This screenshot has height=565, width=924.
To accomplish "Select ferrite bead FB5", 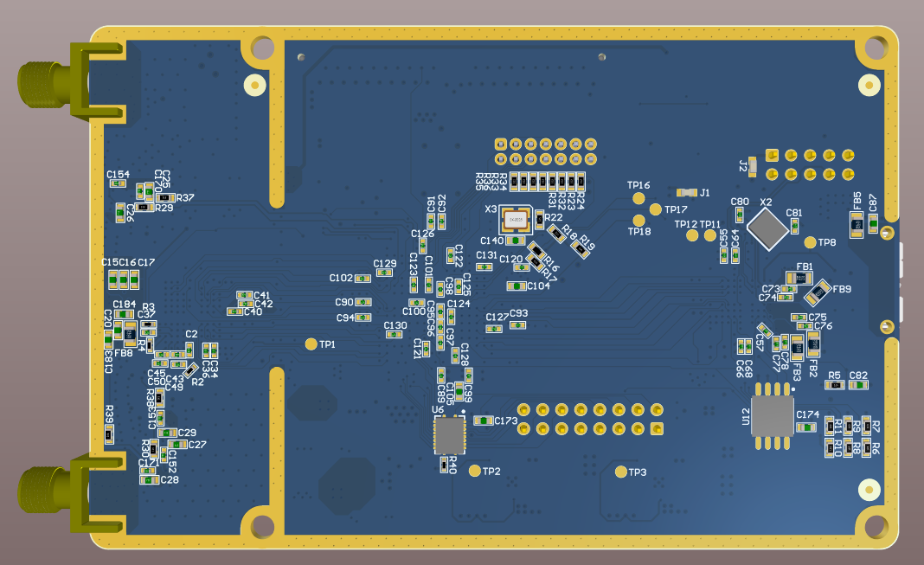I will coord(857,223).
